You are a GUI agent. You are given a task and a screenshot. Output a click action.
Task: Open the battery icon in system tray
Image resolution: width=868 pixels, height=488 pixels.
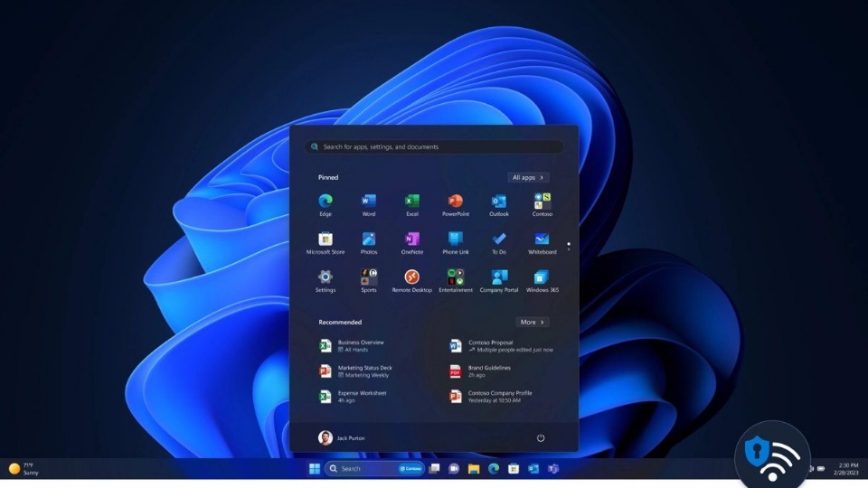pos(822,469)
